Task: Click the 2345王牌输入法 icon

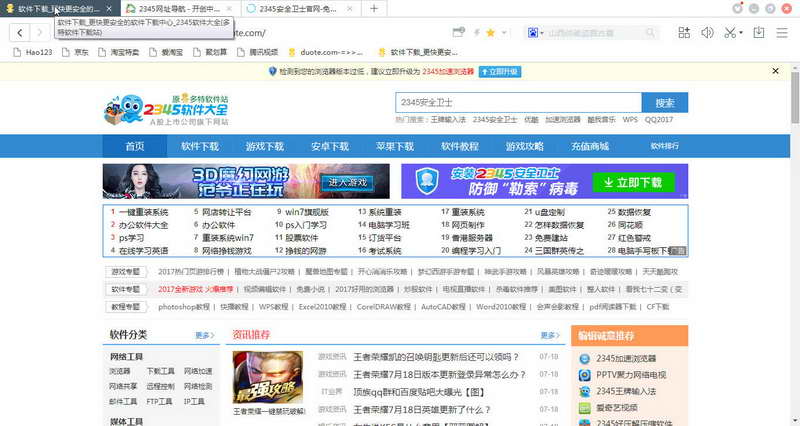Action: pyautogui.click(x=584, y=392)
